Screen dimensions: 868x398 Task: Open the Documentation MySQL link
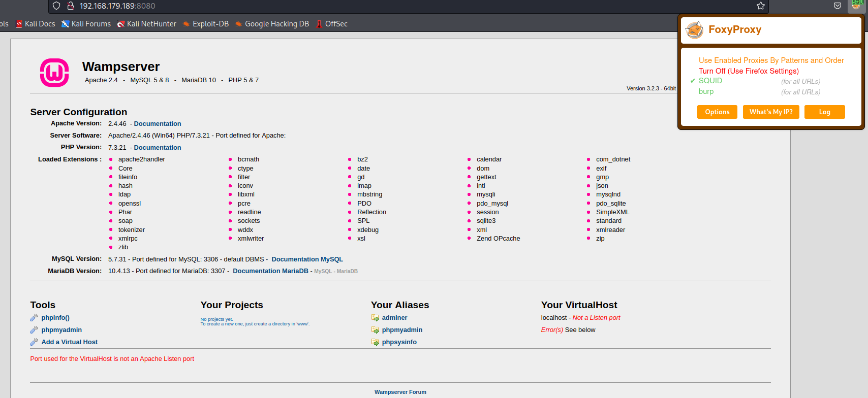307,259
